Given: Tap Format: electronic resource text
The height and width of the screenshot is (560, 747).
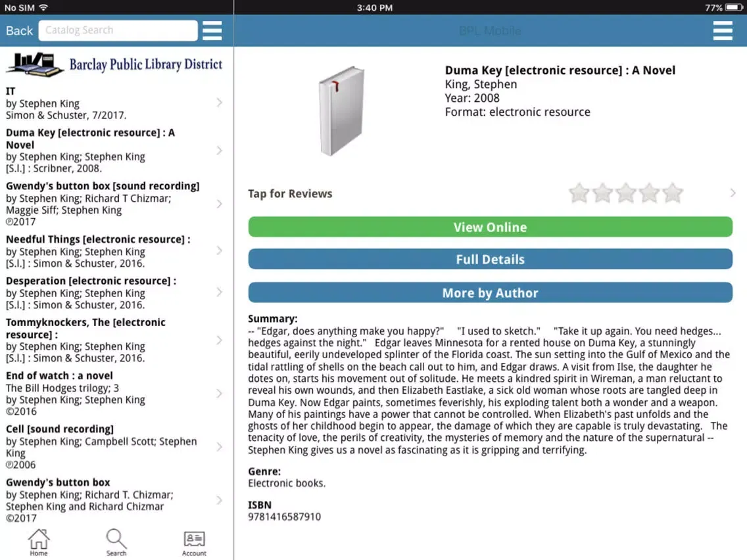Looking at the screenshot, I should click(518, 112).
